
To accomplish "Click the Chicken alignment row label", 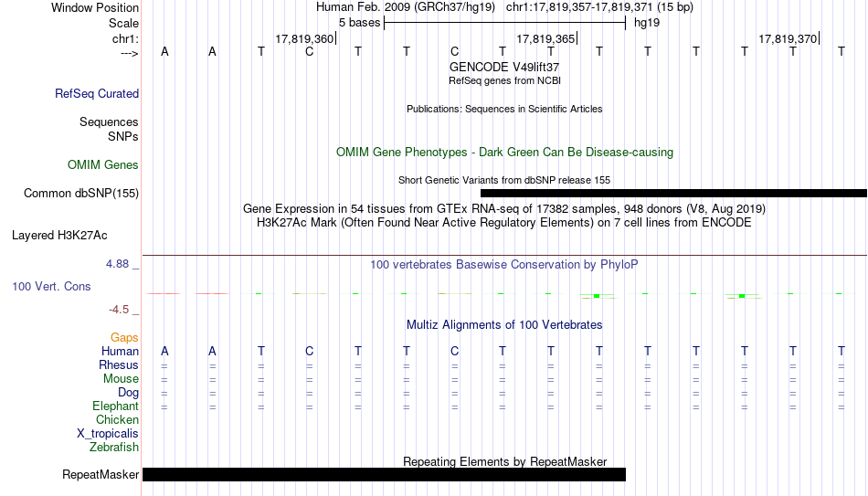I will [x=117, y=419].
